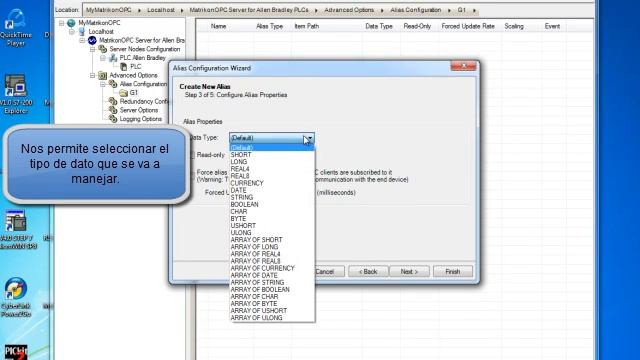Click Logging Options gear icon
The height and width of the screenshot is (360, 640).
(113, 119)
